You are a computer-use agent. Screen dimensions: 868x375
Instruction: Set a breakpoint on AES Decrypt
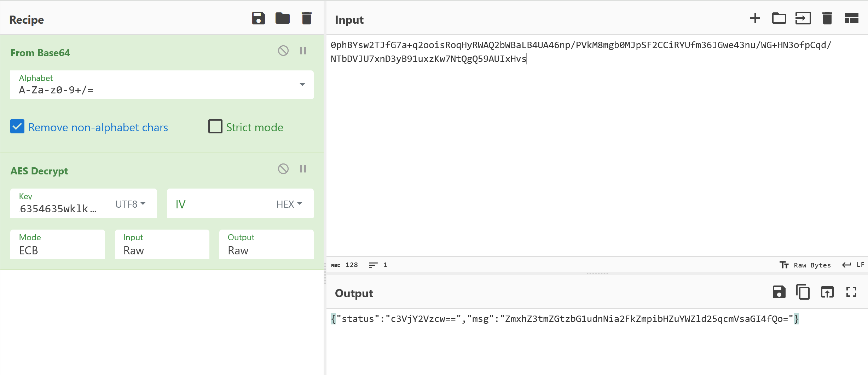point(303,169)
